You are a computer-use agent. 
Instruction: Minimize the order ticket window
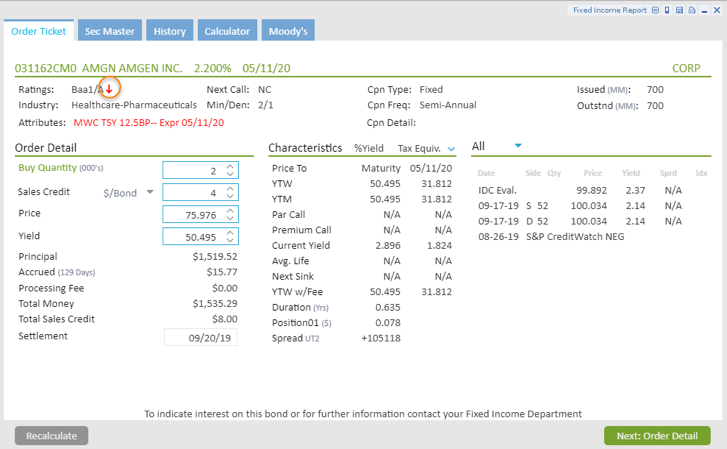click(704, 11)
